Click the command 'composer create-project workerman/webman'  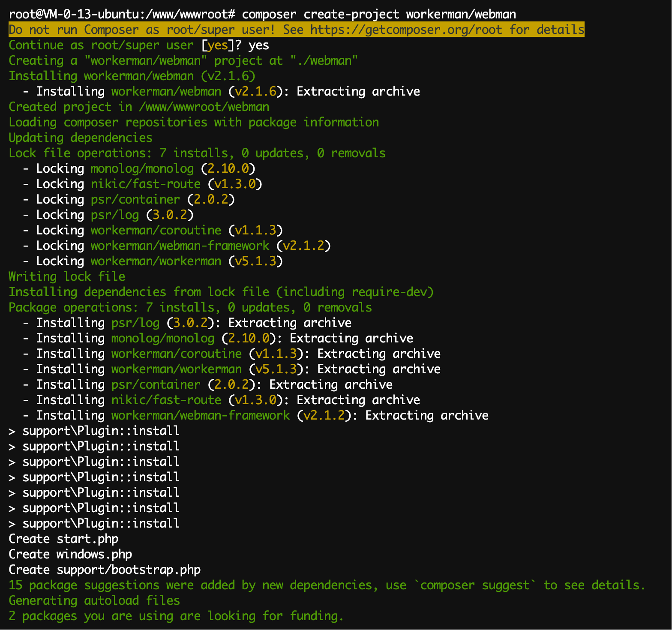[x=379, y=15]
